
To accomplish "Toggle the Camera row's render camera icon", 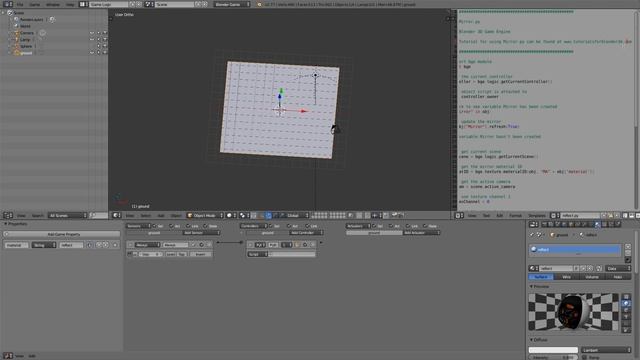I will coord(105,33).
